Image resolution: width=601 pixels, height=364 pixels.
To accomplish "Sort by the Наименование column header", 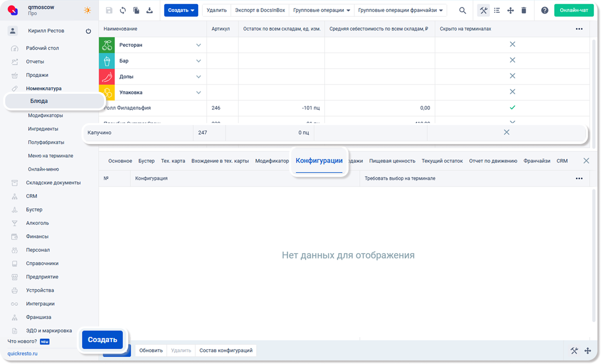I will (x=120, y=29).
